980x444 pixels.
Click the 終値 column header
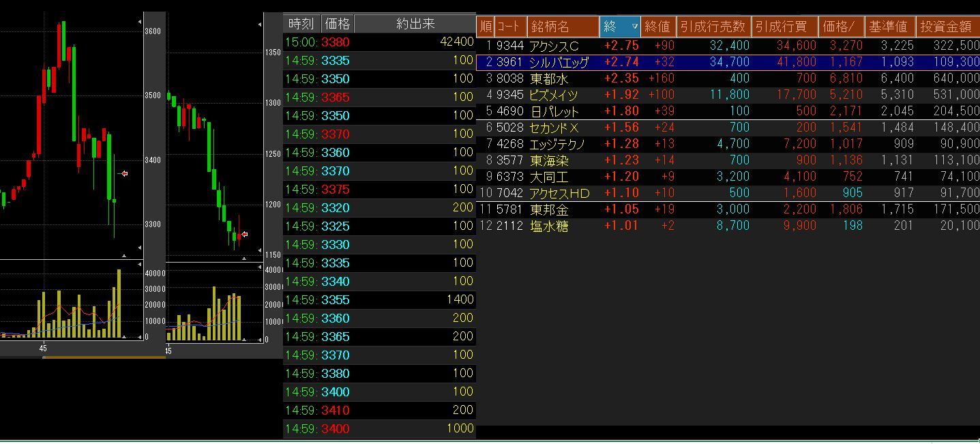(x=657, y=27)
